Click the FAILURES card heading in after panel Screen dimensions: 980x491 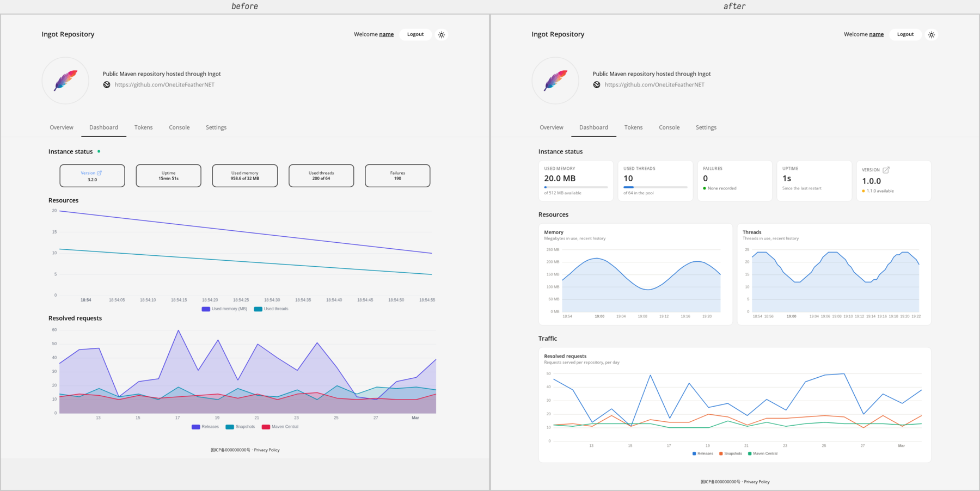(x=713, y=169)
